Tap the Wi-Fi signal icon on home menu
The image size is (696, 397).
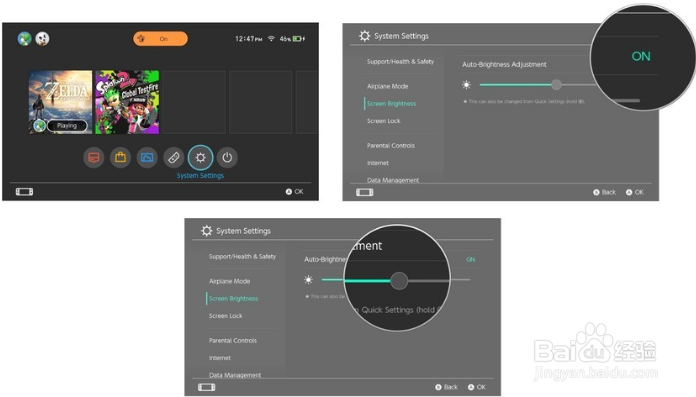pyautogui.click(x=271, y=39)
